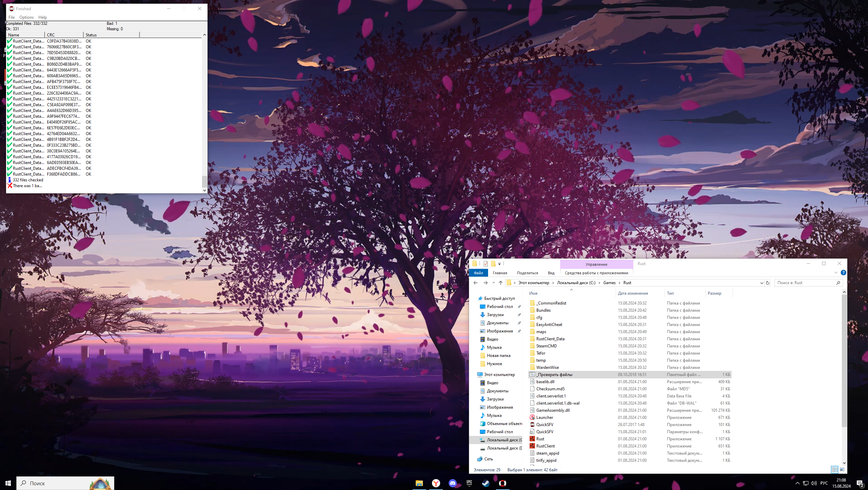Select 'There was 1 ba...' row in QuickSFV
Image resolution: width=868 pixels, height=490 pixels.
click(25, 186)
